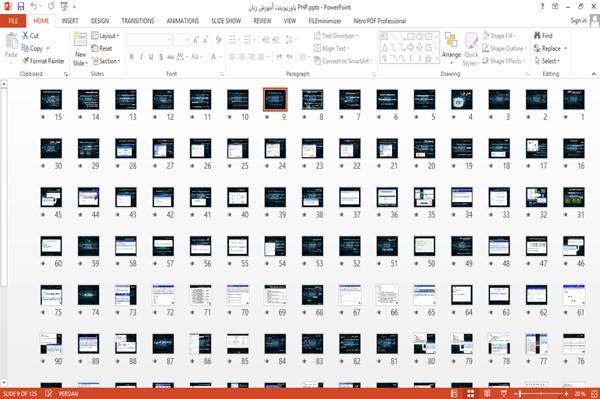Switch to the VIEW tab
The width and height of the screenshot is (600, 399).
[290, 21]
